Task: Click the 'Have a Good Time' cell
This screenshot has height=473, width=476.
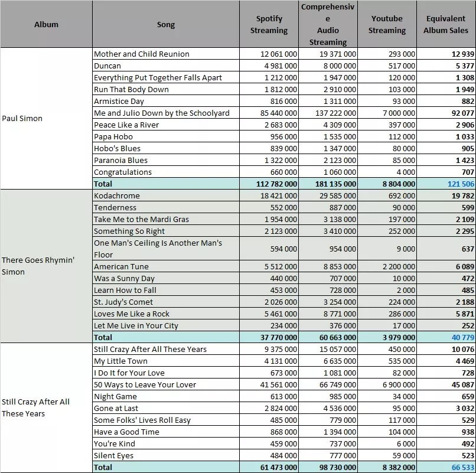Action: coord(166,432)
